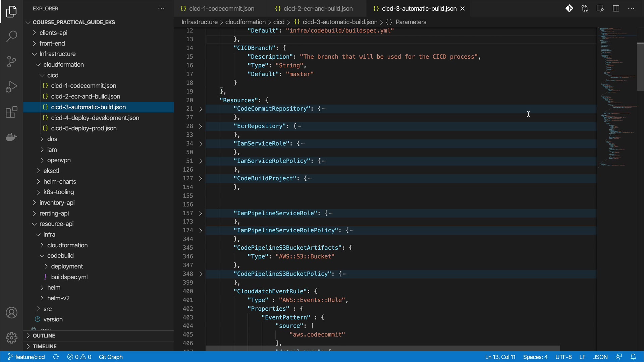Unfold the CodeCommitRepository block

click(x=201, y=109)
